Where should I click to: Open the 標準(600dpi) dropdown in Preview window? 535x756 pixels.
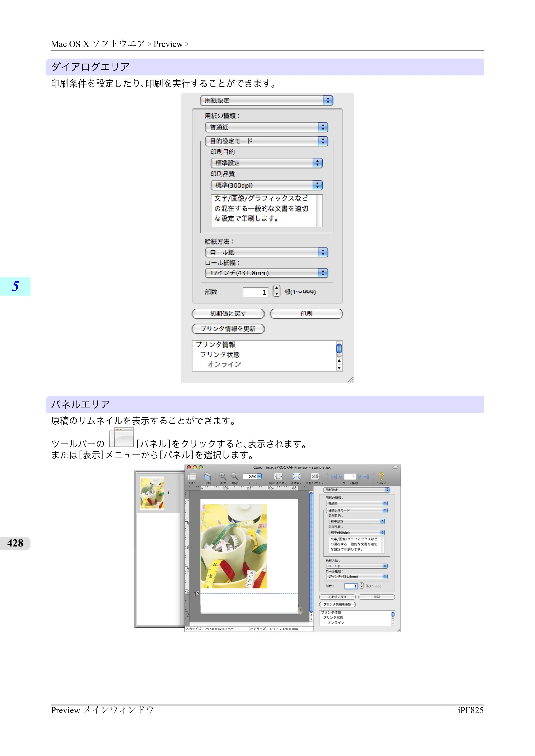356,532
